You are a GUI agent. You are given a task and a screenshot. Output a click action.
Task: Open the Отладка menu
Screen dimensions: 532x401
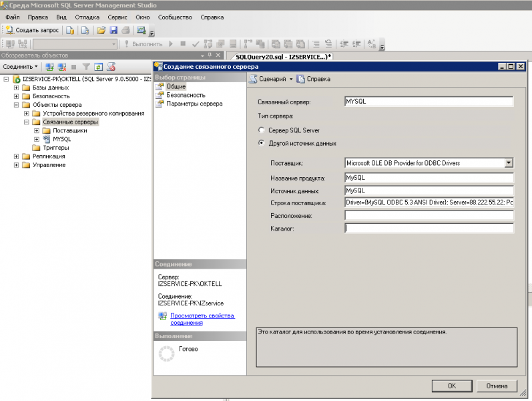click(x=87, y=17)
